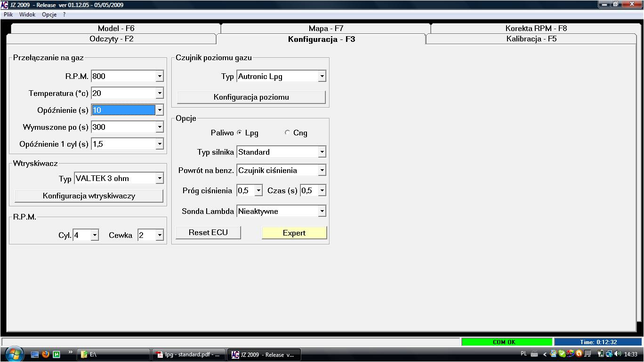Click the green quick launch icon beside Firefox
Screen dimensions: 644x362
(56, 354)
